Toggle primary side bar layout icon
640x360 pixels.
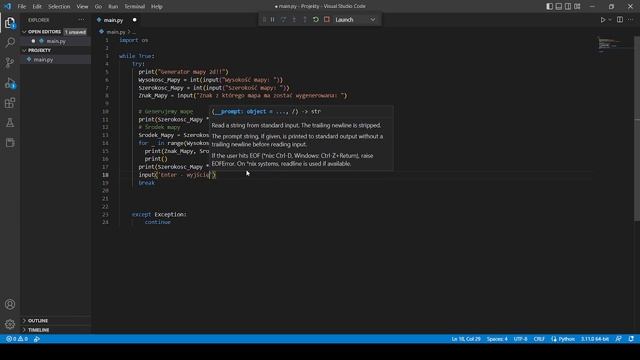[x=549, y=7]
